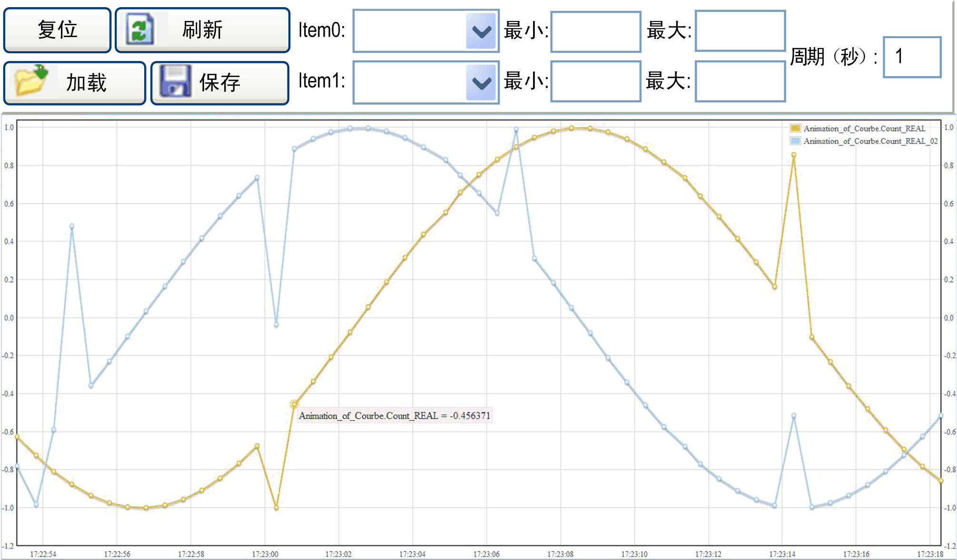Click the Count_REAL_02 legend label
Viewport: 957px width, 560px height.
coord(870,141)
